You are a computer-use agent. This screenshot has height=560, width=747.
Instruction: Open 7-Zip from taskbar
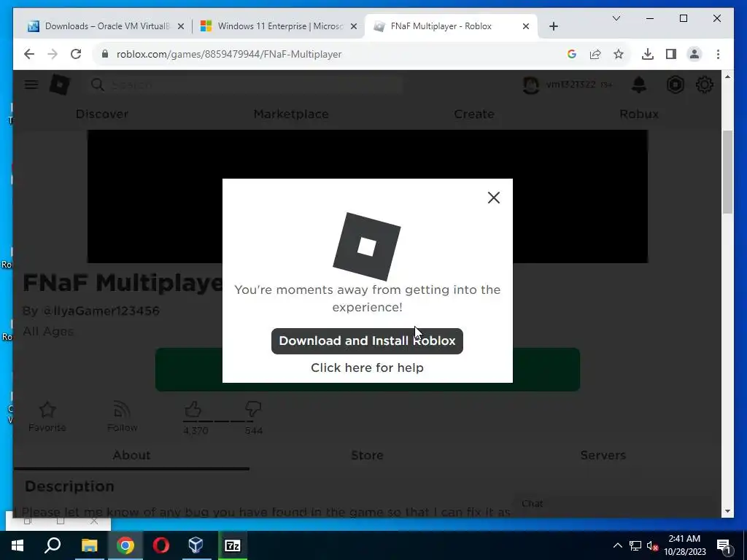tap(233, 545)
